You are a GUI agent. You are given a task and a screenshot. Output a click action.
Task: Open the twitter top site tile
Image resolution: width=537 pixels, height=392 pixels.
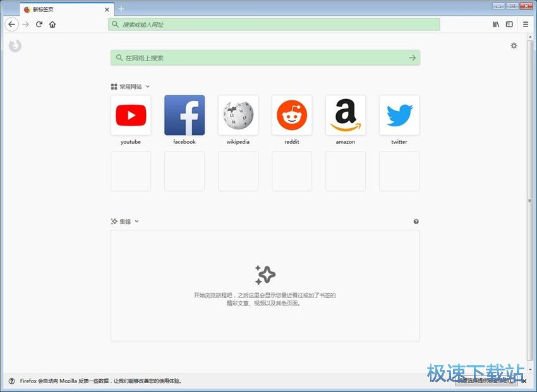(x=399, y=116)
